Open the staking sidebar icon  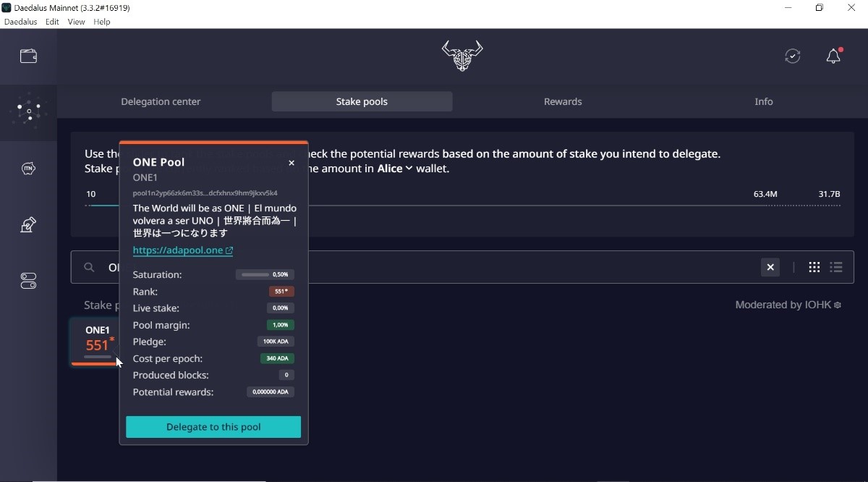pyautogui.click(x=28, y=111)
